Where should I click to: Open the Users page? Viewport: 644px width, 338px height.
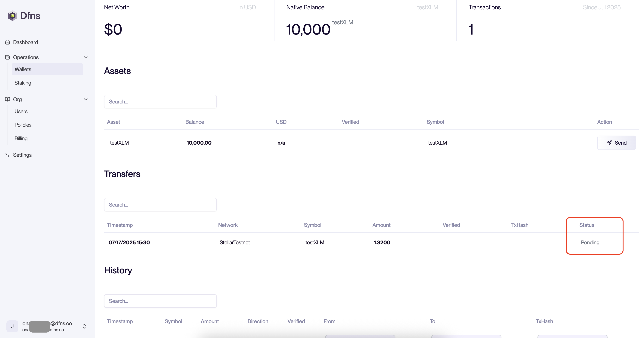coord(21,111)
